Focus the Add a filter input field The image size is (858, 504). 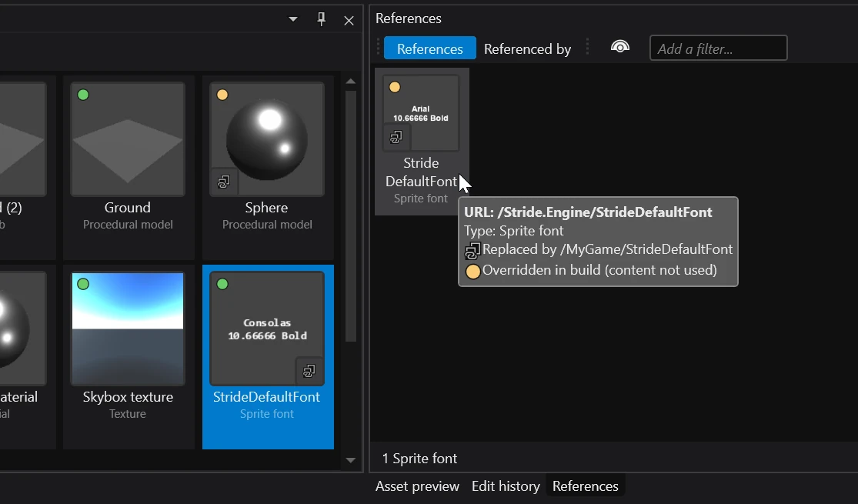click(x=719, y=48)
